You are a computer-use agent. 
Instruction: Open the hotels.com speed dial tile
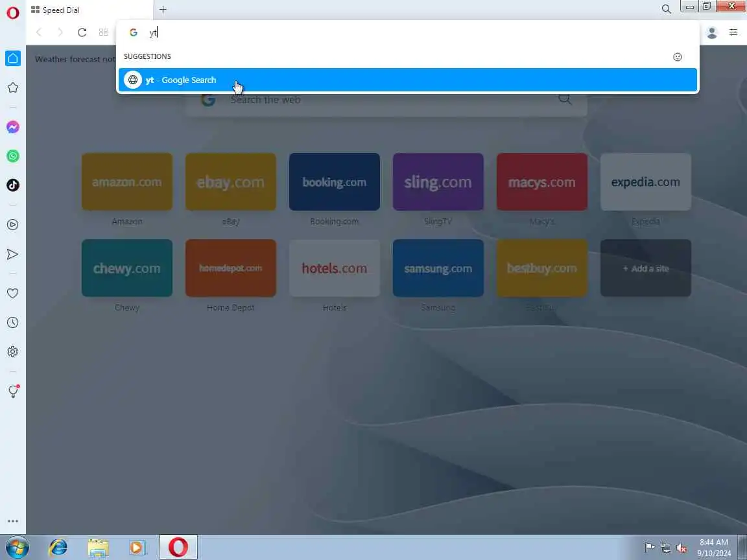click(335, 268)
